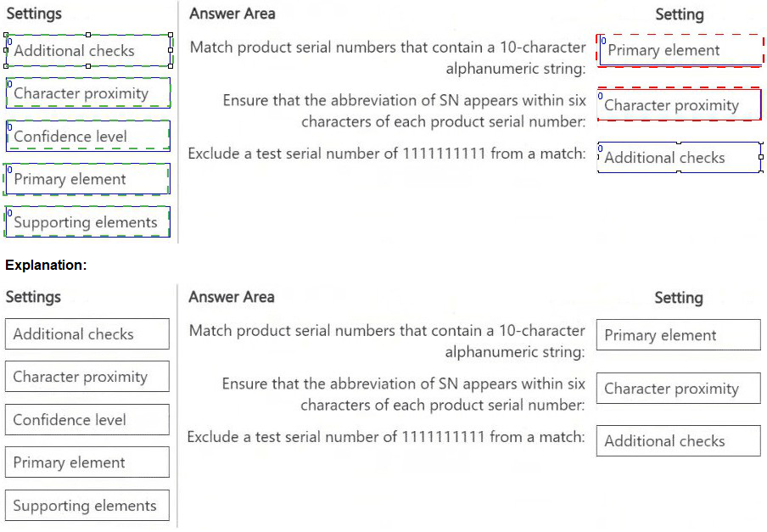Choose 'Supporting elements' in top Settings list
The height and width of the screenshot is (532, 767).
pyautogui.click(x=87, y=222)
